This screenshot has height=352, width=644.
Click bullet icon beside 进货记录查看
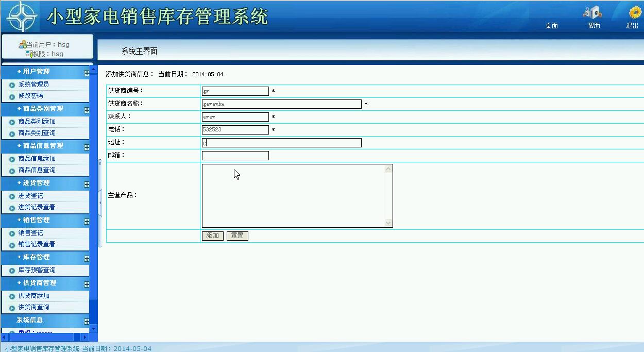12,208
